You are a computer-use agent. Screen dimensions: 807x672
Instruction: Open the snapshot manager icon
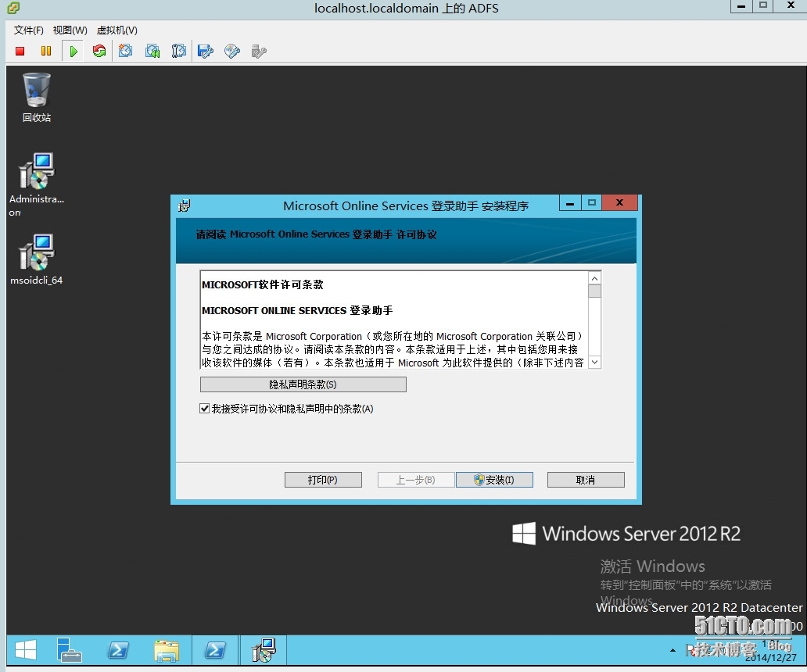(178, 51)
